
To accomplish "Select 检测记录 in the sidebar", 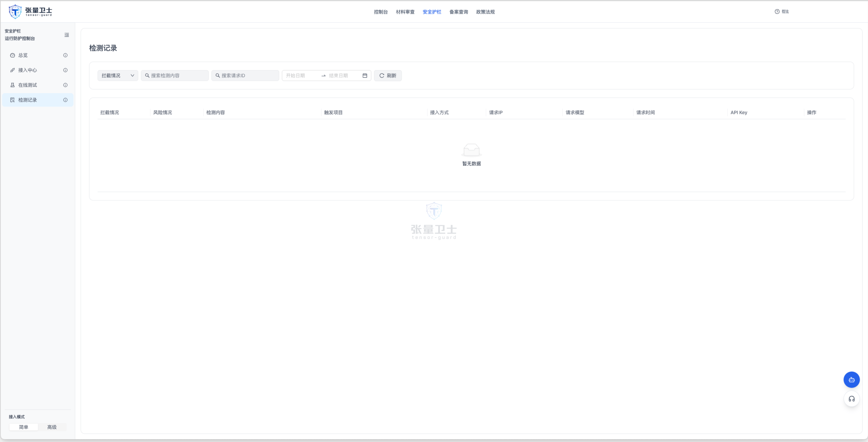I will [x=38, y=100].
